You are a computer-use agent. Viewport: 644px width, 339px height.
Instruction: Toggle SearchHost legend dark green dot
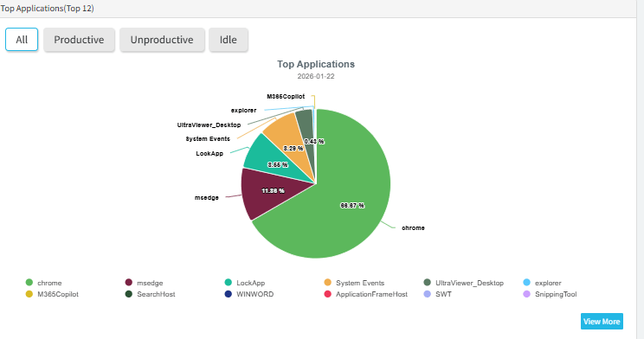tap(129, 294)
